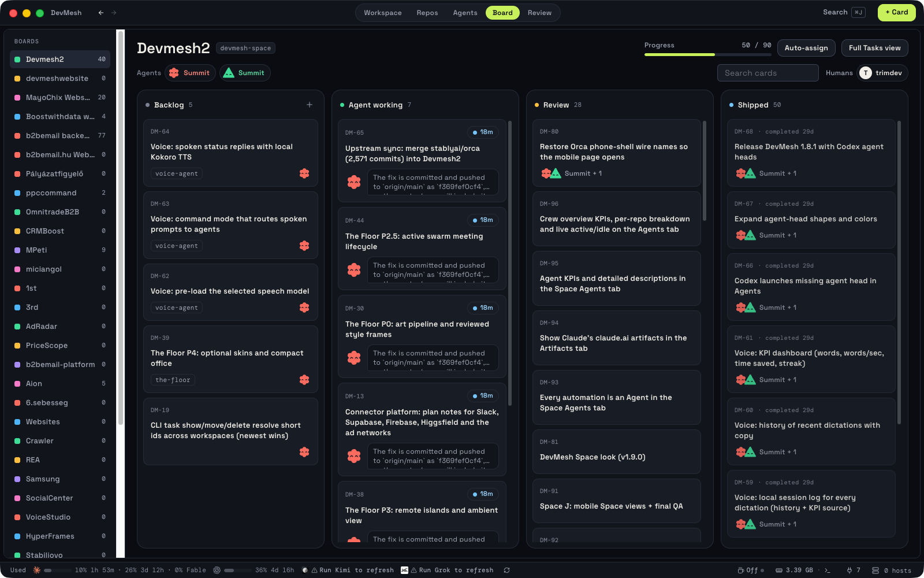Open card DM-96 Crew overview KPIs

pyautogui.click(x=617, y=219)
